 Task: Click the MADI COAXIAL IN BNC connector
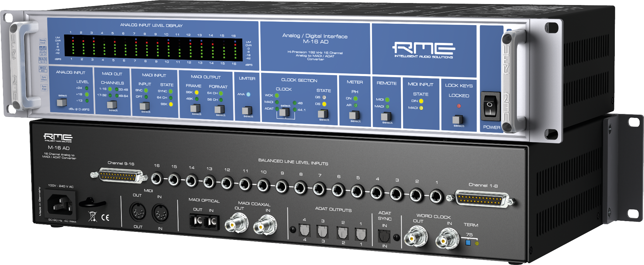(x=265, y=225)
